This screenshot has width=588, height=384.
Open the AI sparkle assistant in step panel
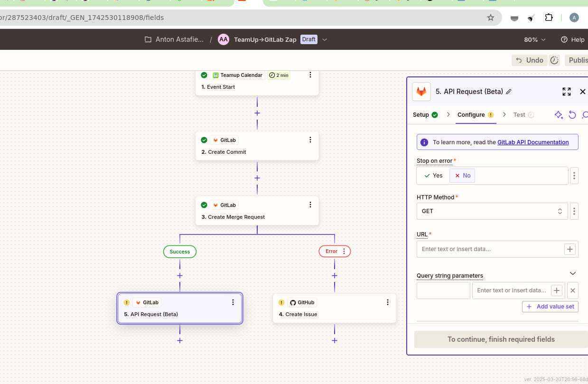(559, 115)
